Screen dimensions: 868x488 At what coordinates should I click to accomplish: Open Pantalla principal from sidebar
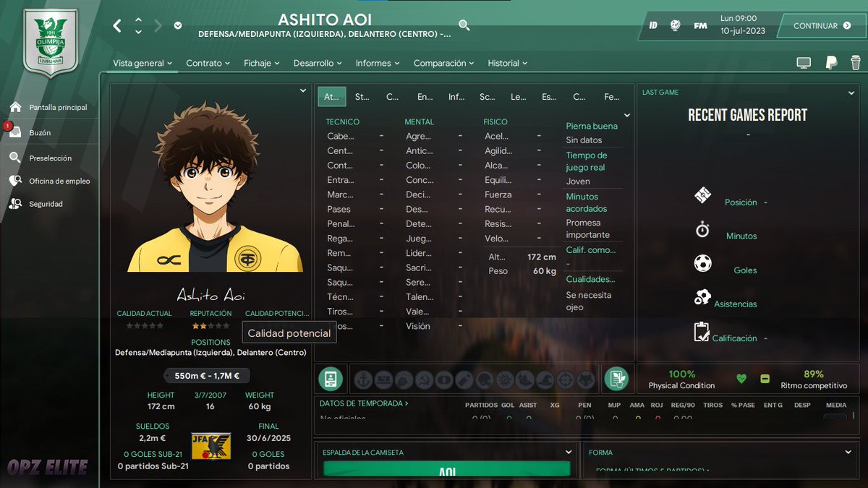click(x=48, y=107)
